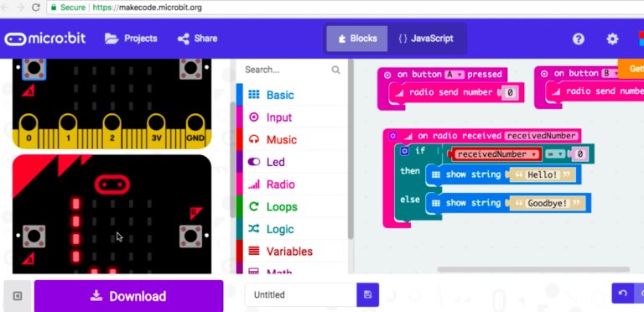Click button B on the lower simulator board

pos(190,236)
